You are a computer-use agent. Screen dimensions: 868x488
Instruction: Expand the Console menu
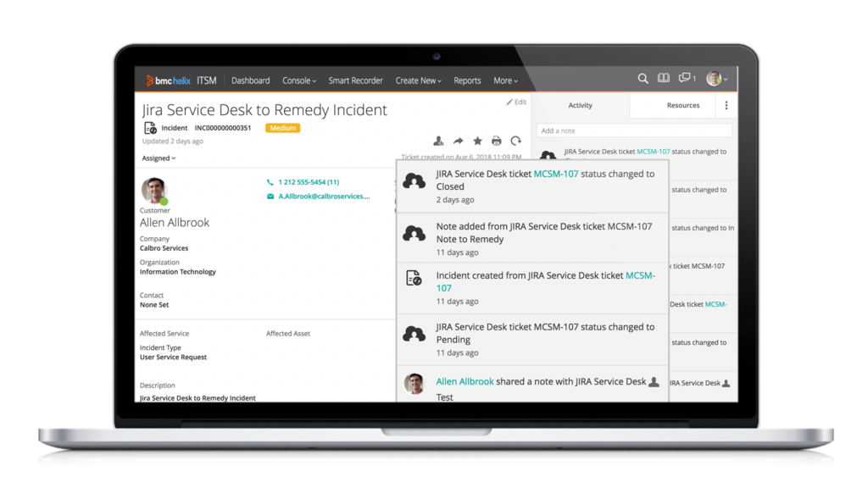click(x=299, y=80)
